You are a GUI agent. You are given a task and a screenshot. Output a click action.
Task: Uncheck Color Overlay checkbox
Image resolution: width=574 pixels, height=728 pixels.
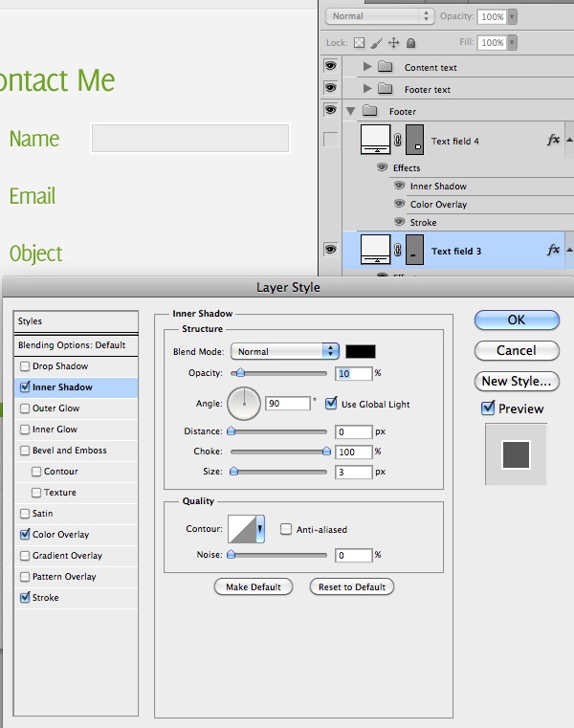pos(25,535)
